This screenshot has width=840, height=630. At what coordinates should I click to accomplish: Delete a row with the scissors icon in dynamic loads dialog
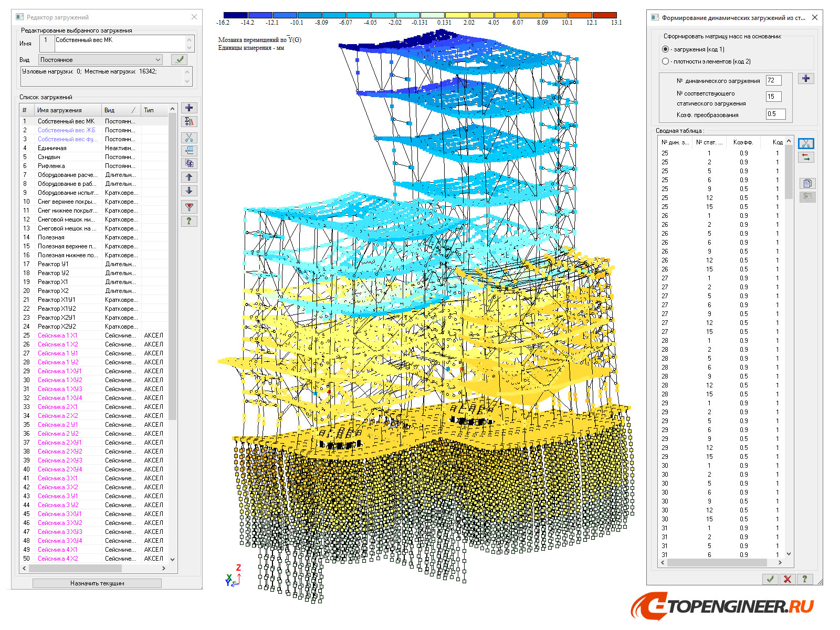[x=806, y=143]
